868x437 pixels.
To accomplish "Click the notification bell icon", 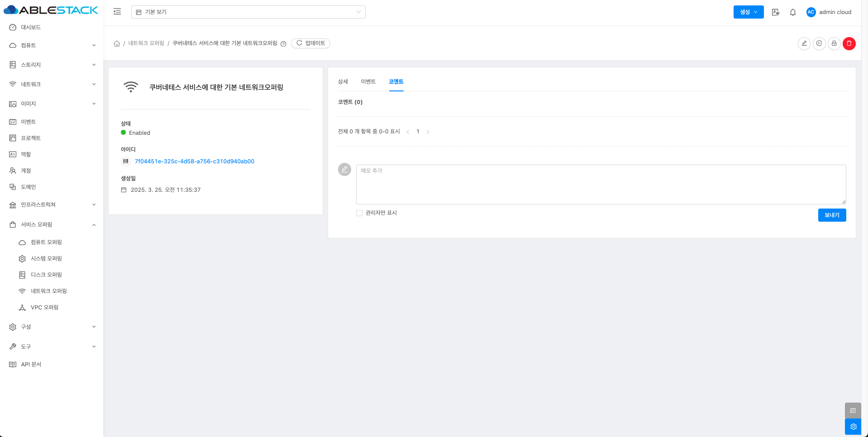I will click(x=793, y=12).
